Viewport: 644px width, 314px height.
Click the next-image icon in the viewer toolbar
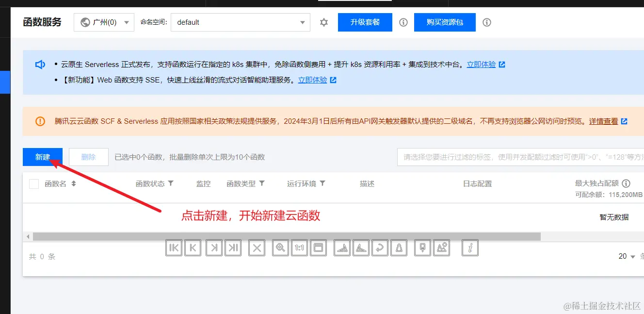point(214,248)
